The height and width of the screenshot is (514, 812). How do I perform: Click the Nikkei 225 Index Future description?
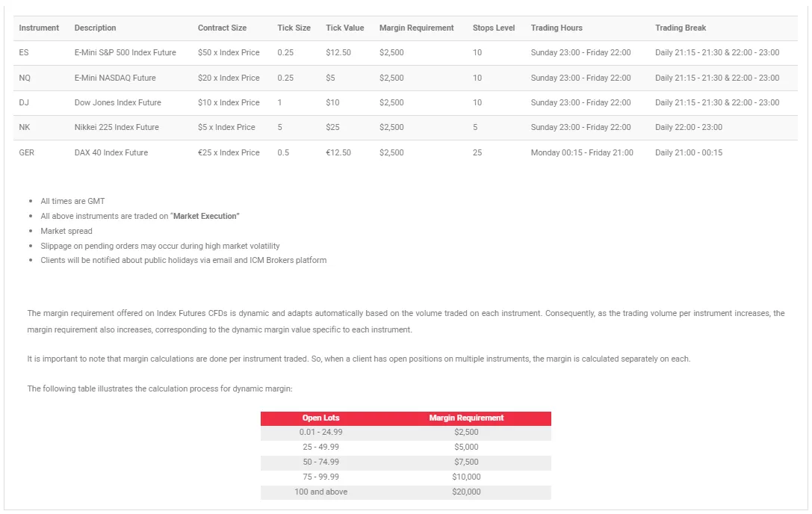pos(117,127)
